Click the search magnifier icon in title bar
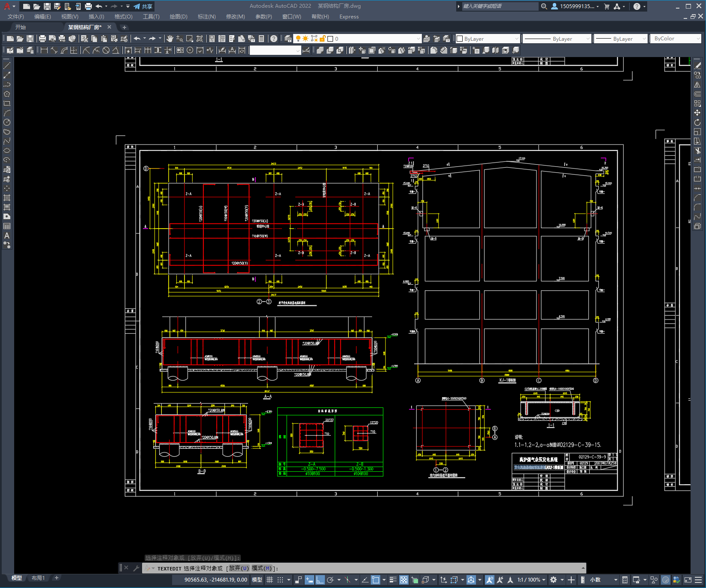This screenshot has width=706, height=588. (544, 6)
